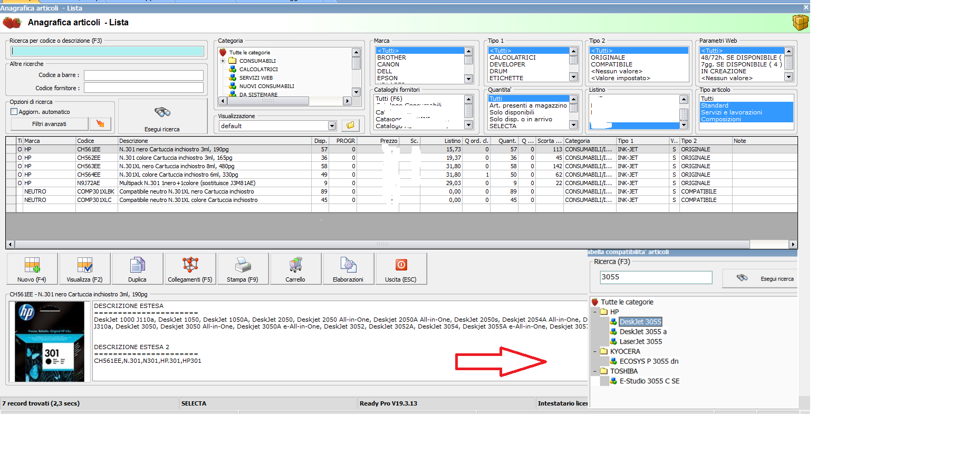Expand the CONSUMABILI tree node
This screenshot has height=463, width=980.
coord(223,61)
